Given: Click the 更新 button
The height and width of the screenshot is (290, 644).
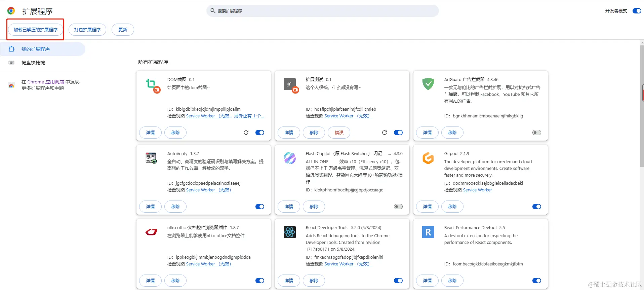Looking at the screenshot, I should (123, 30).
